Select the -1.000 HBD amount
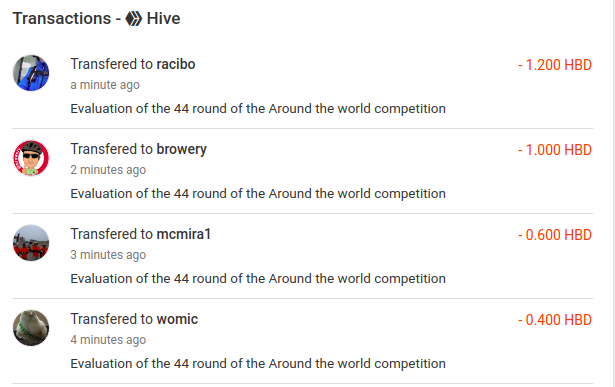 click(x=555, y=150)
